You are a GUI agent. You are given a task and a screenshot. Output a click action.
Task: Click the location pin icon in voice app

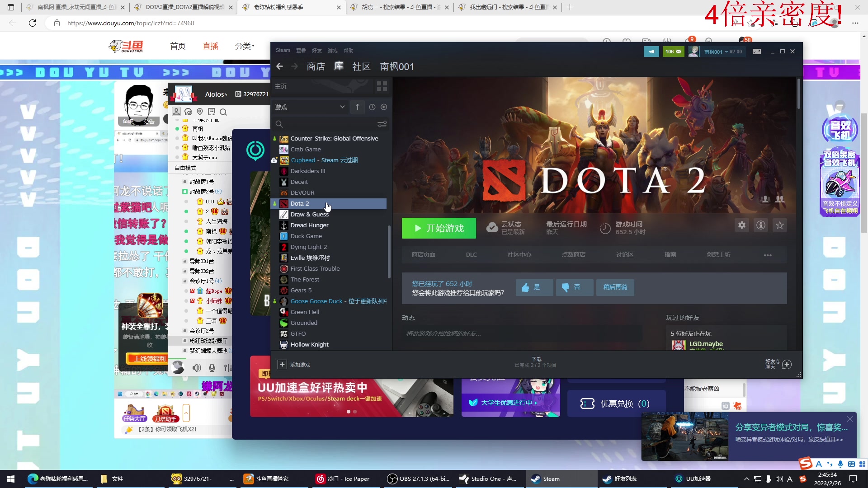coord(200,112)
